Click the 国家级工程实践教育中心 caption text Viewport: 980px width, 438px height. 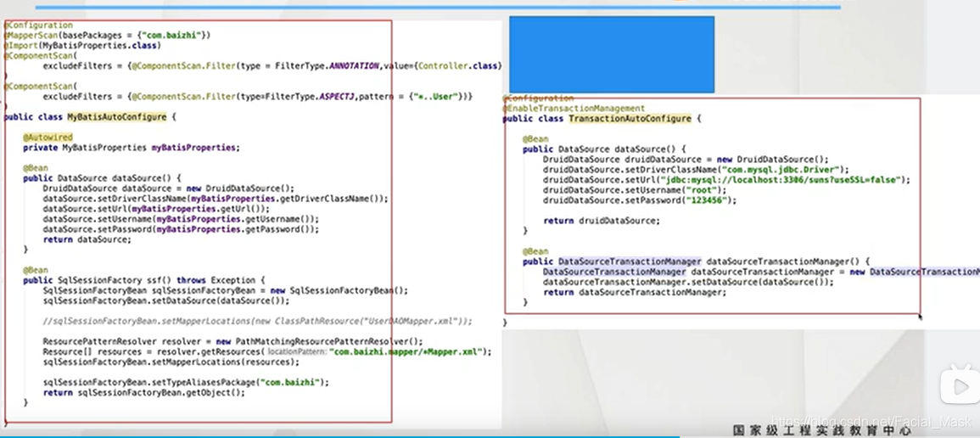pyautogui.click(x=823, y=431)
